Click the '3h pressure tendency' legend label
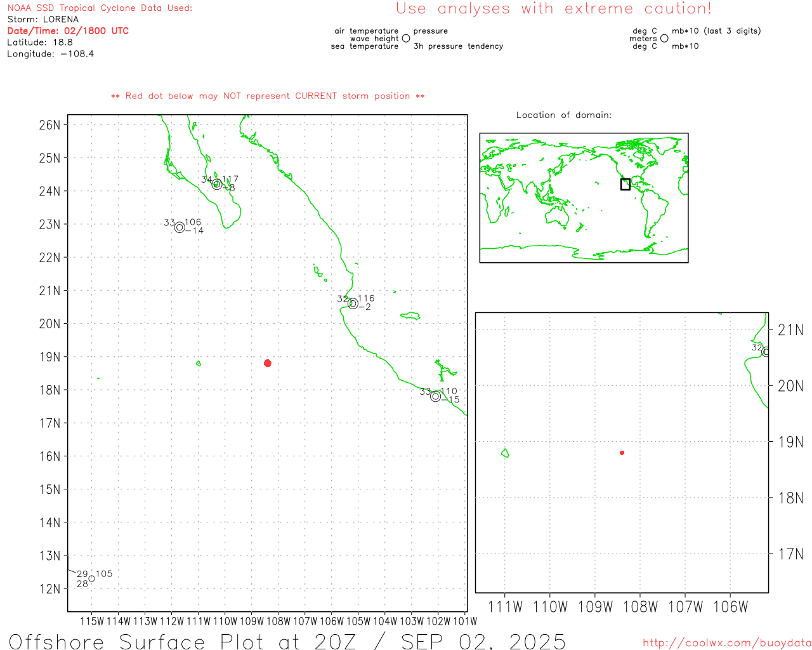Screen dimensions: 812x650 coord(458,46)
